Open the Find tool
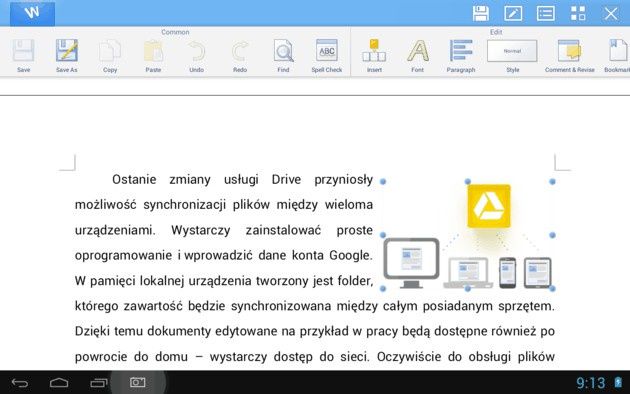 tap(283, 55)
